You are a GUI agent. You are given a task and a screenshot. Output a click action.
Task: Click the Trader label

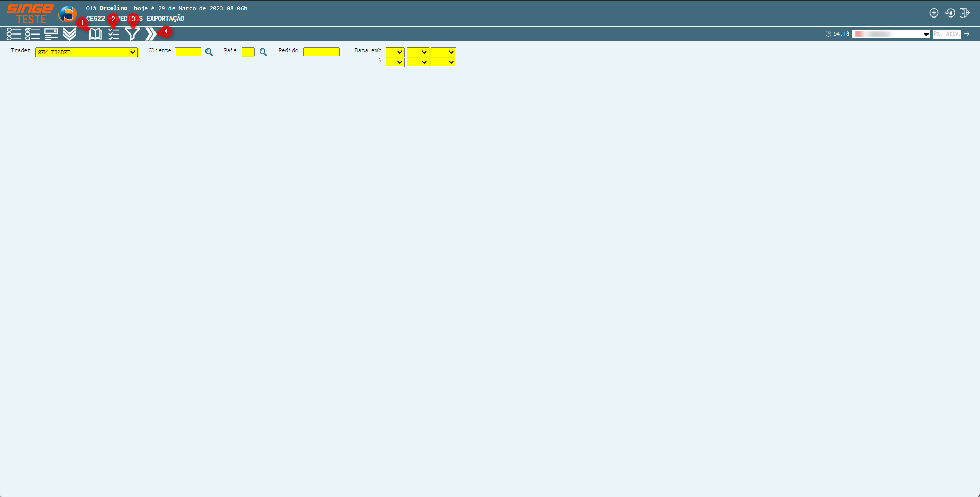point(21,50)
